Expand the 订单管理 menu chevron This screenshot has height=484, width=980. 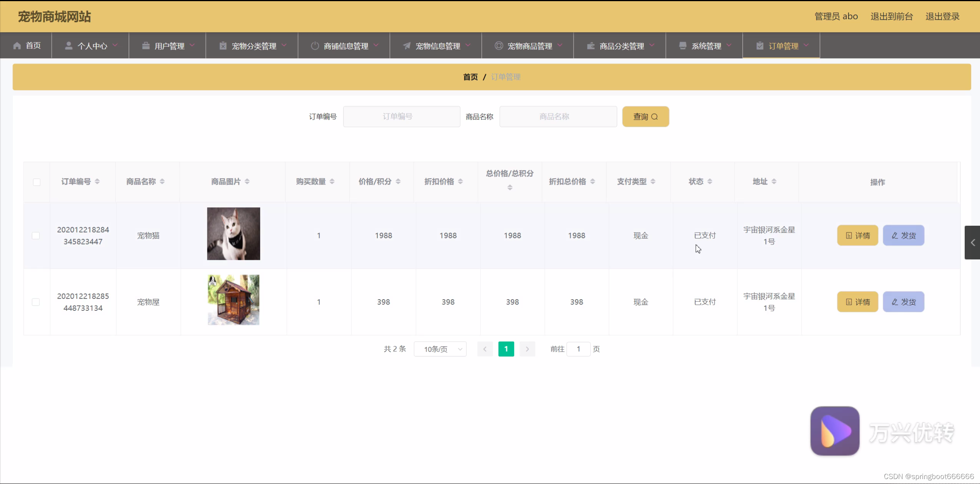(x=806, y=45)
